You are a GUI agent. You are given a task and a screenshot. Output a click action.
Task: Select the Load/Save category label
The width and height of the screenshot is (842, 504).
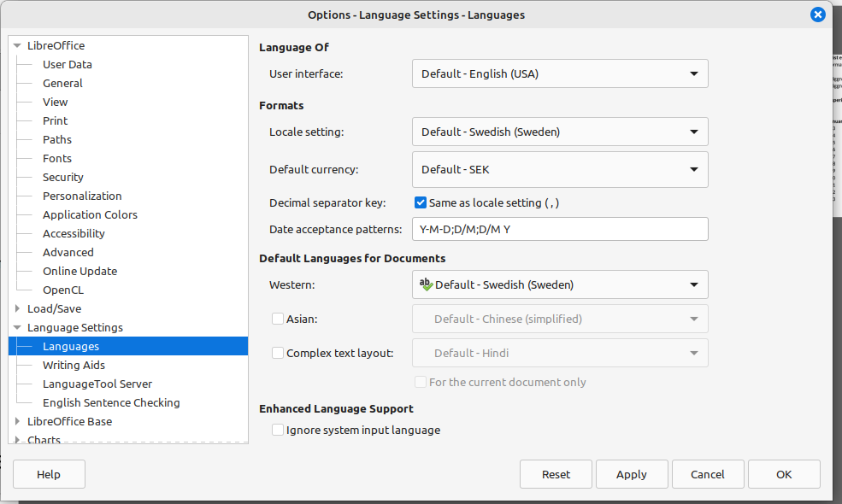coord(54,308)
